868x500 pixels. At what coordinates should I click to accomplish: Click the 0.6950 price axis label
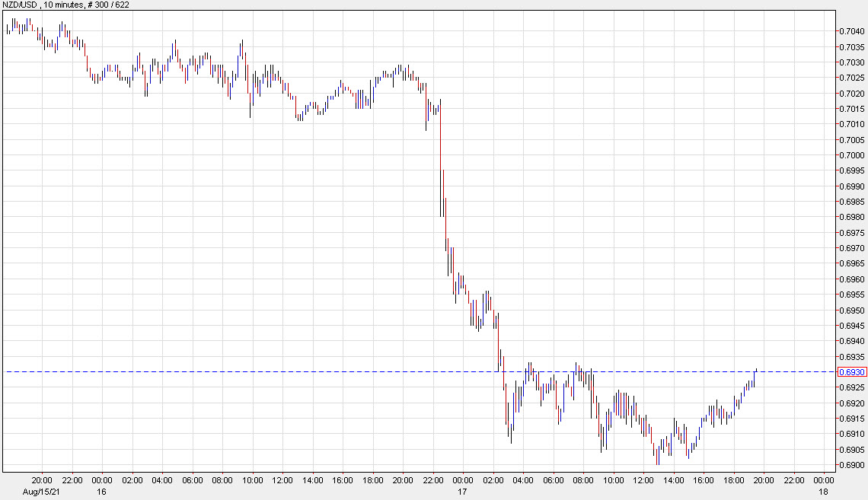[x=851, y=311]
